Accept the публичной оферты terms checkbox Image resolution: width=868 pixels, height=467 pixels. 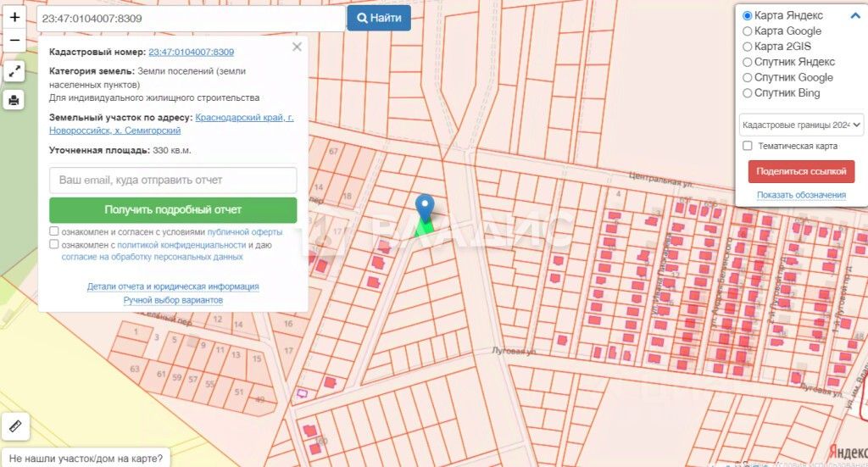tap(53, 231)
